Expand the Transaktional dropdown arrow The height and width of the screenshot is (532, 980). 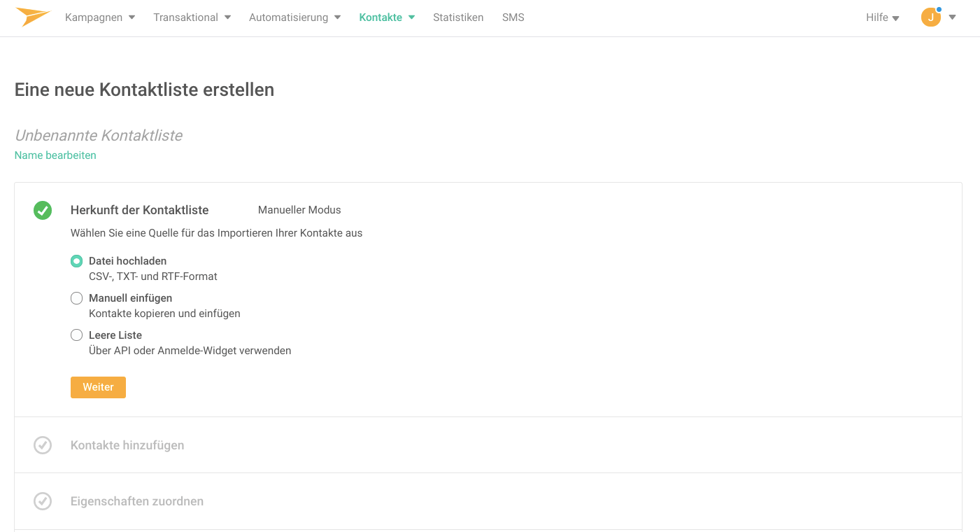pyautogui.click(x=227, y=17)
